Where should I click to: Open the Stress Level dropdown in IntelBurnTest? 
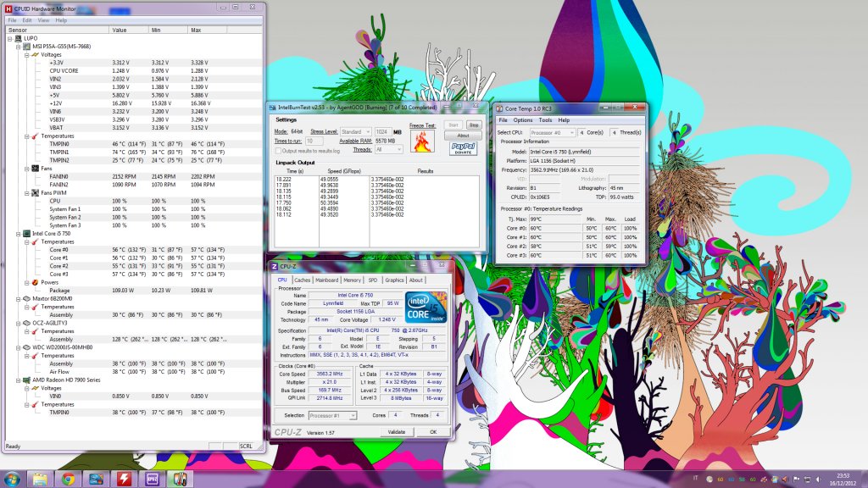coord(355,131)
